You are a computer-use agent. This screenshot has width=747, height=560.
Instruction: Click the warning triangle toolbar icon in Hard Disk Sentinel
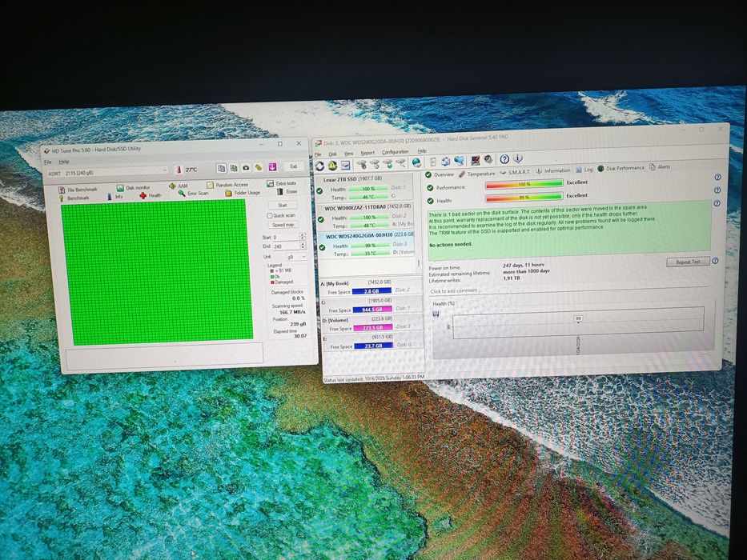point(332,166)
